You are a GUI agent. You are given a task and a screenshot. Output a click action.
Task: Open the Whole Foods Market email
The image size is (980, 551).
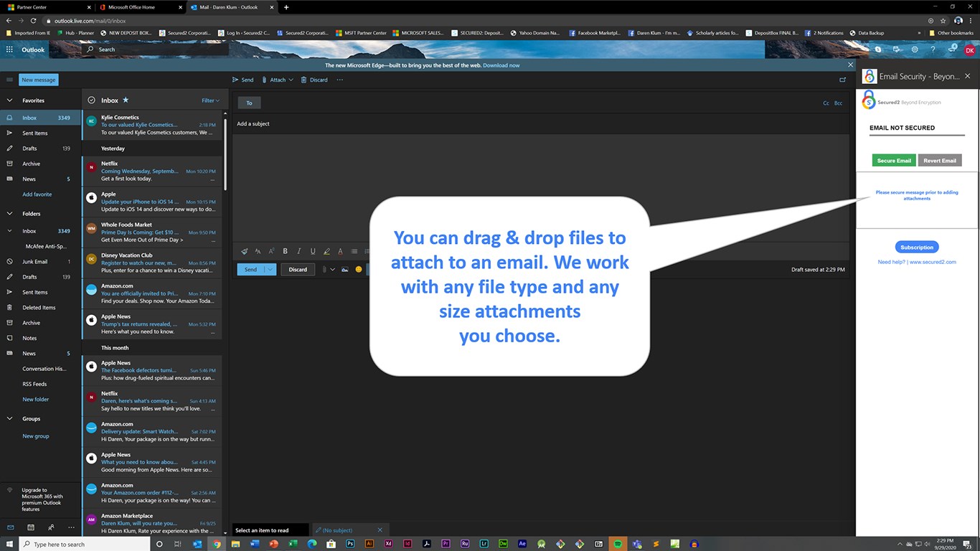152,232
